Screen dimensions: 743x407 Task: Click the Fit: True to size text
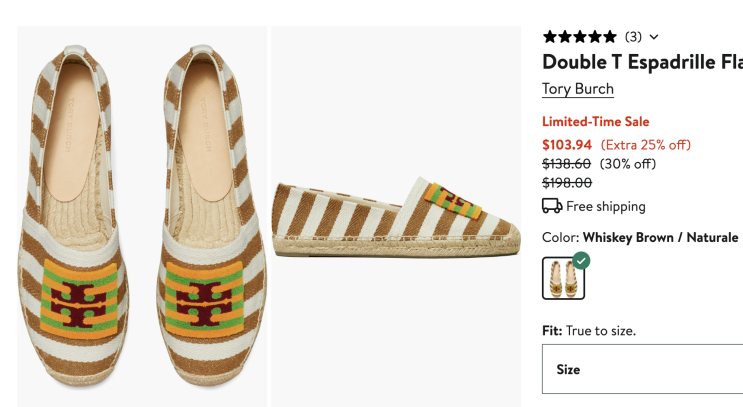point(588,330)
